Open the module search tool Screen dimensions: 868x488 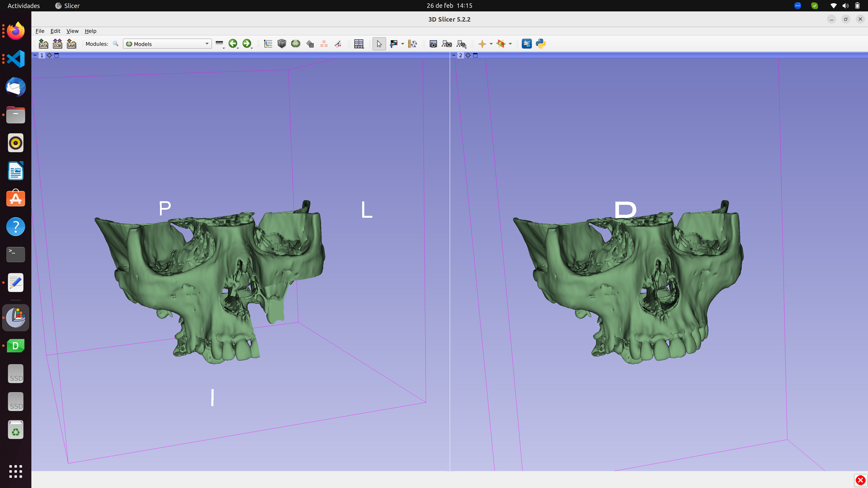(115, 43)
